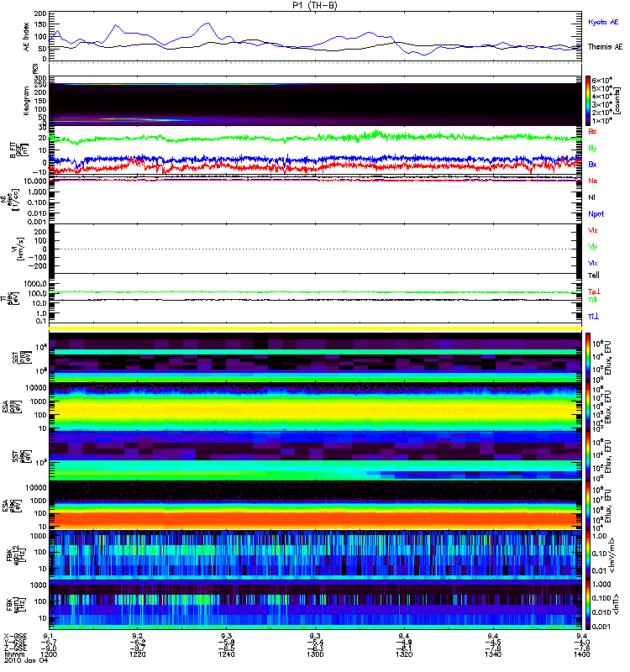Click the ESA ions Eflux color bar

pyautogui.click(x=588, y=407)
